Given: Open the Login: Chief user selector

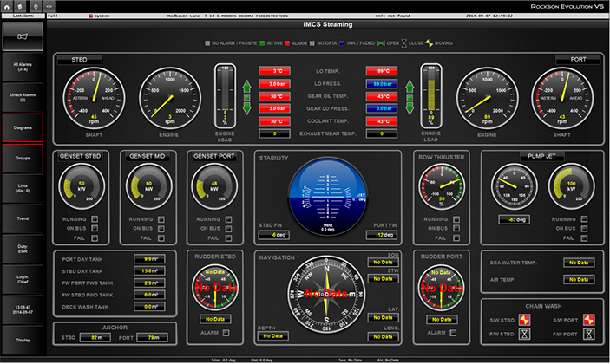Looking at the screenshot, I should (22, 278).
